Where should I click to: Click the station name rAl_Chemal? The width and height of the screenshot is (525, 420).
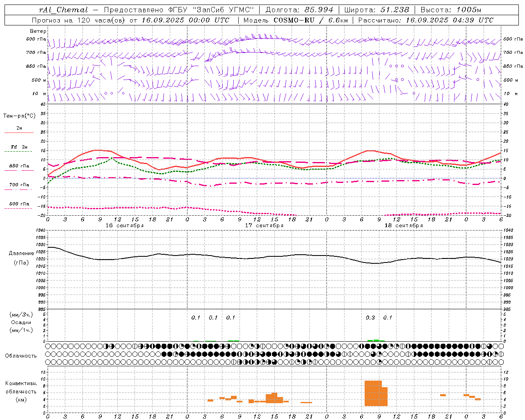click(64, 10)
